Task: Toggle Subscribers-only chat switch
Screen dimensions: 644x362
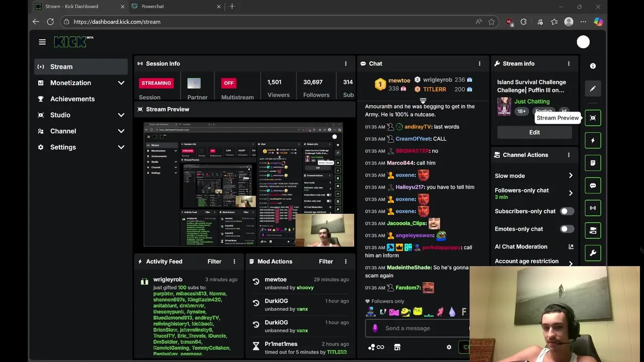Action: [567, 211]
